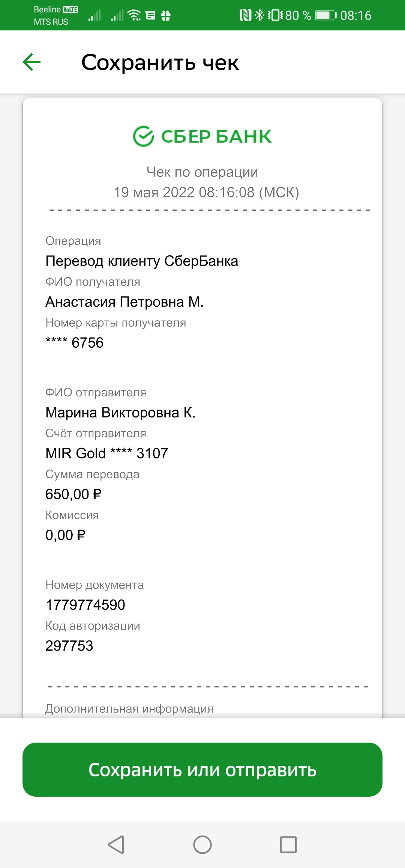Tap the Android home circle button
The height and width of the screenshot is (868, 405).
point(202,845)
